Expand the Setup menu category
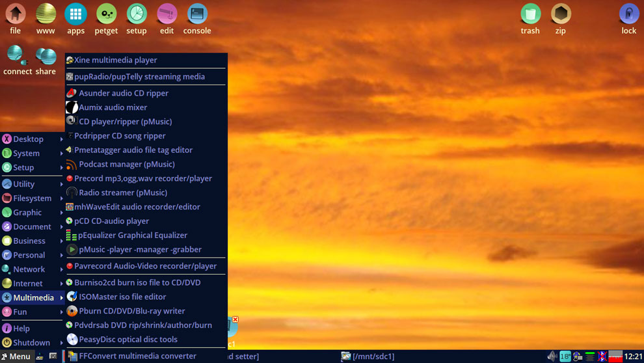The height and width of the screenshot is (363, 644). 33,168
